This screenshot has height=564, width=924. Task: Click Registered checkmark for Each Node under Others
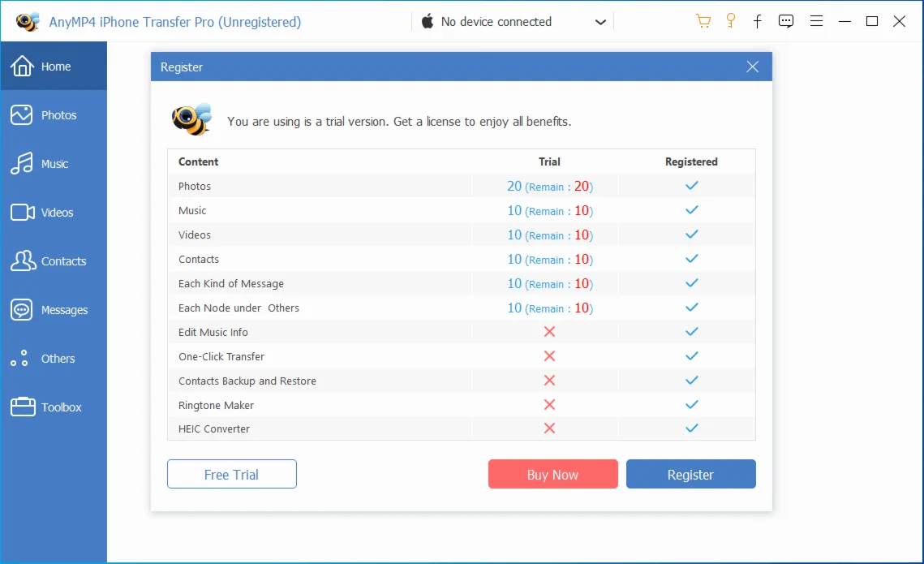(692, 307)
